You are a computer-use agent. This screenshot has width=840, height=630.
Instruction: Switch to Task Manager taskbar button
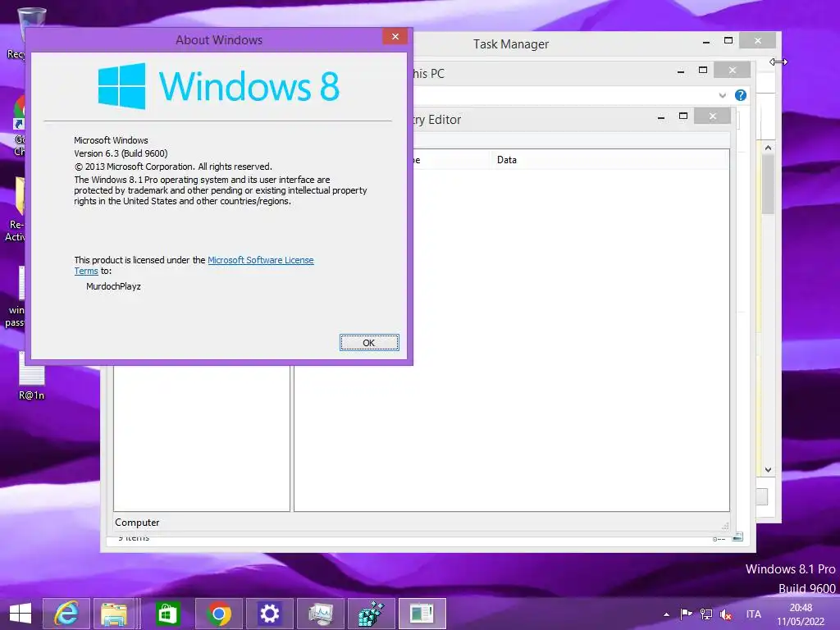321,614
